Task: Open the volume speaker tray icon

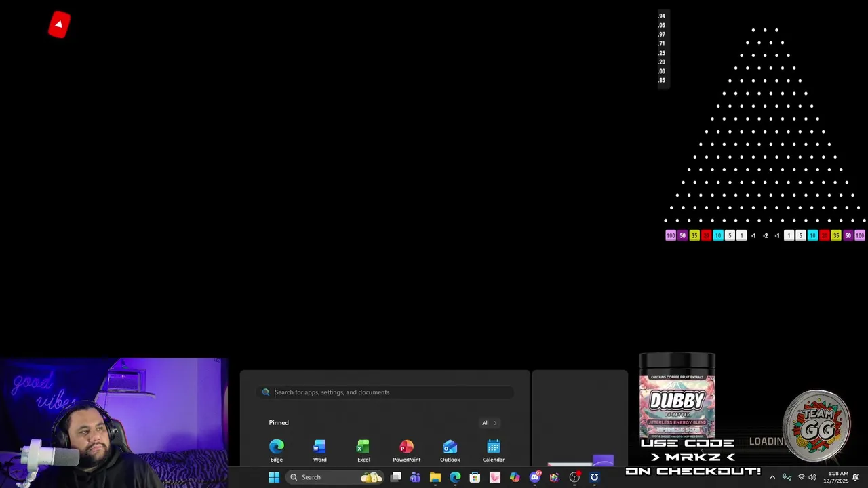Action: 812,477
